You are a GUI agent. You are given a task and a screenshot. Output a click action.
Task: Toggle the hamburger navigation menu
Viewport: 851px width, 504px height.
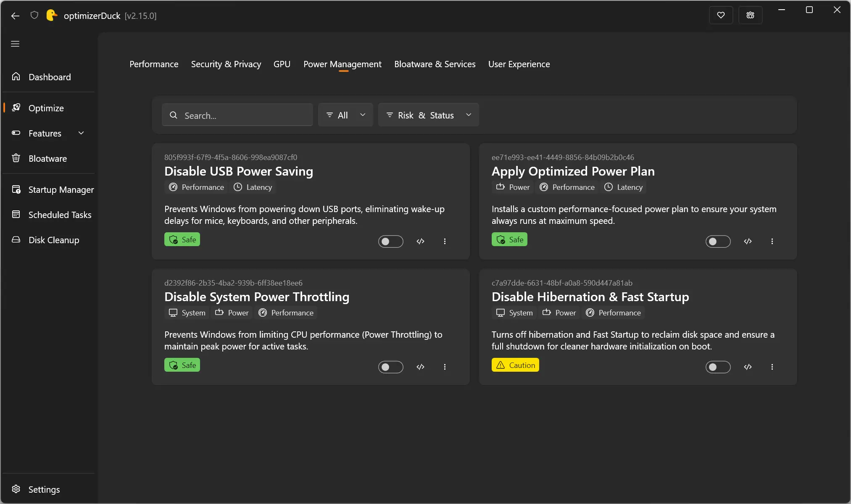point(15,44)
